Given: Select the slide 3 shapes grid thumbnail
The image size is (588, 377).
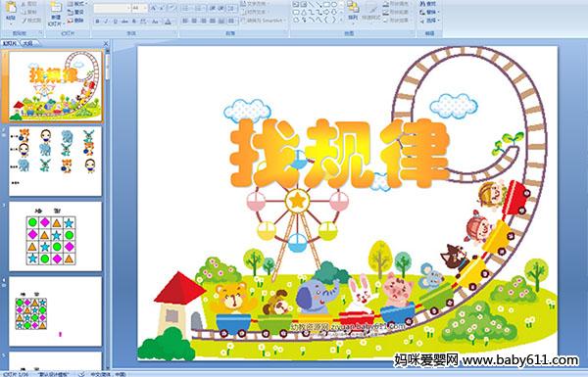Looking at the screenshot, I should click(55, 236).
